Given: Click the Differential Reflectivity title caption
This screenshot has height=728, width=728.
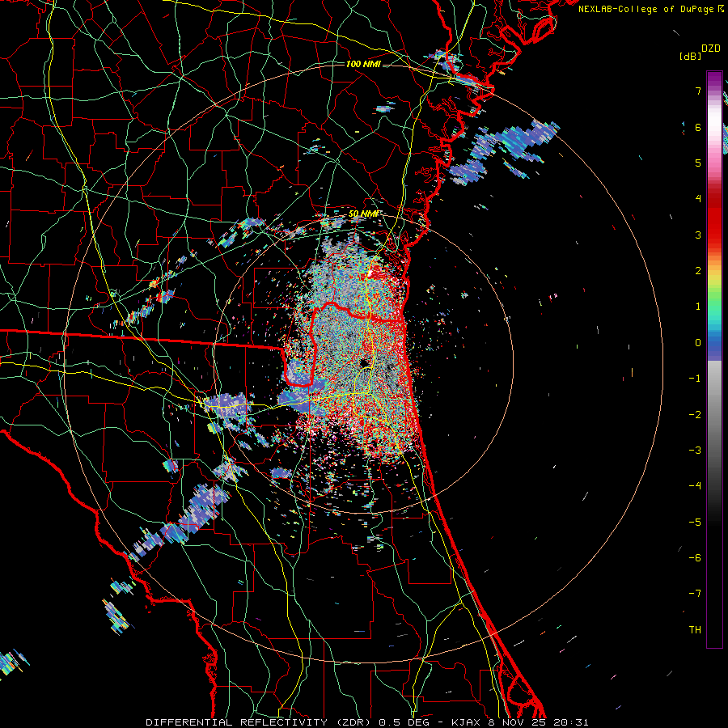Looking at the screenshot, I should pos(367,722).
